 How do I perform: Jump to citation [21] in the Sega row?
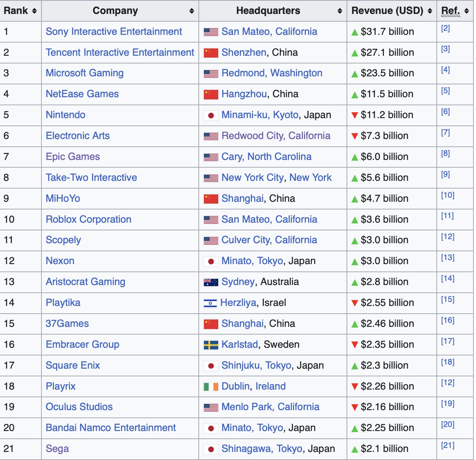tap(448, 446)
